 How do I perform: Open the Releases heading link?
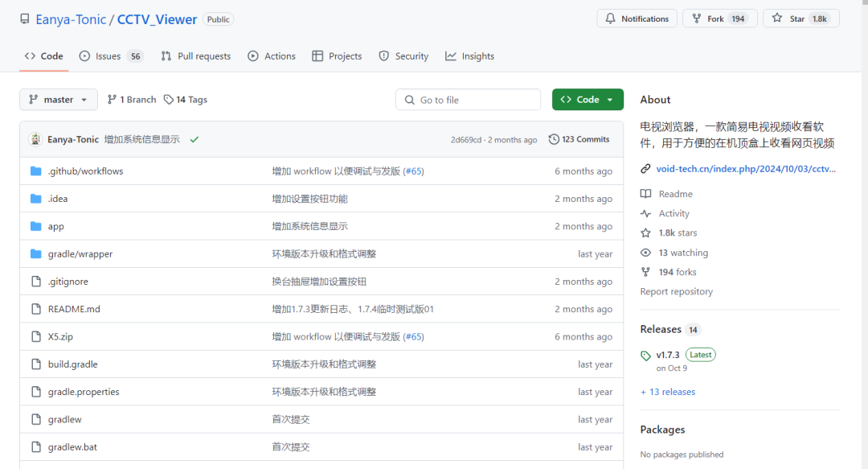point(661,329)
